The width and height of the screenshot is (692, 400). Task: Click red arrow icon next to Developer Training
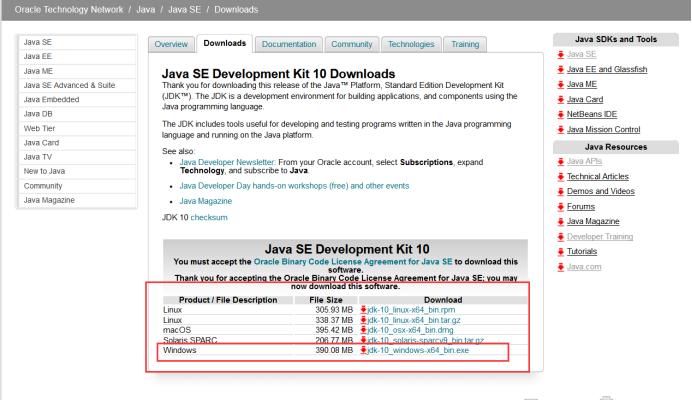click(560, 237)
